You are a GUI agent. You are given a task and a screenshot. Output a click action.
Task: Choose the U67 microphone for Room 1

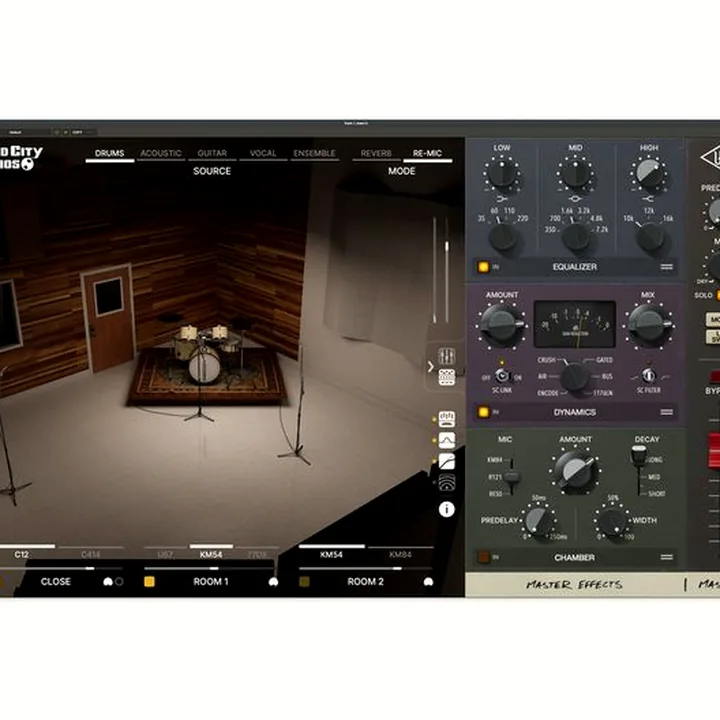[x=165, y=555]
